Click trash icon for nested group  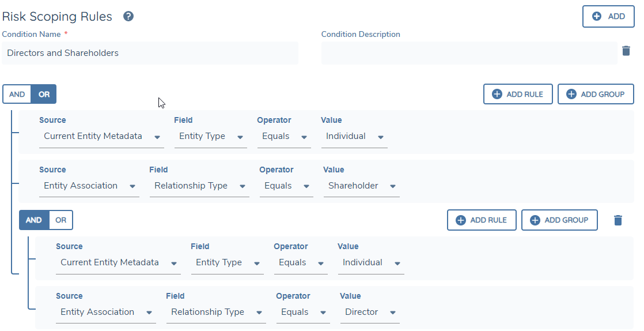click(x=618, y=220)
